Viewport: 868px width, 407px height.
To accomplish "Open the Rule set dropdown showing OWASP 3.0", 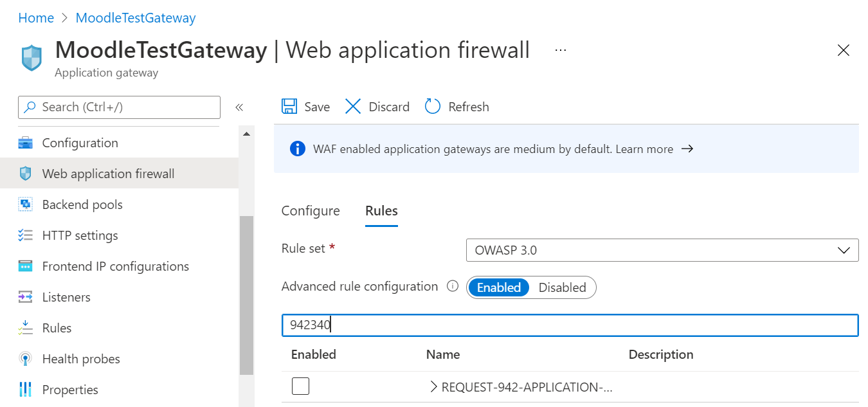I will pyautogui.click(x=662, y=249).
